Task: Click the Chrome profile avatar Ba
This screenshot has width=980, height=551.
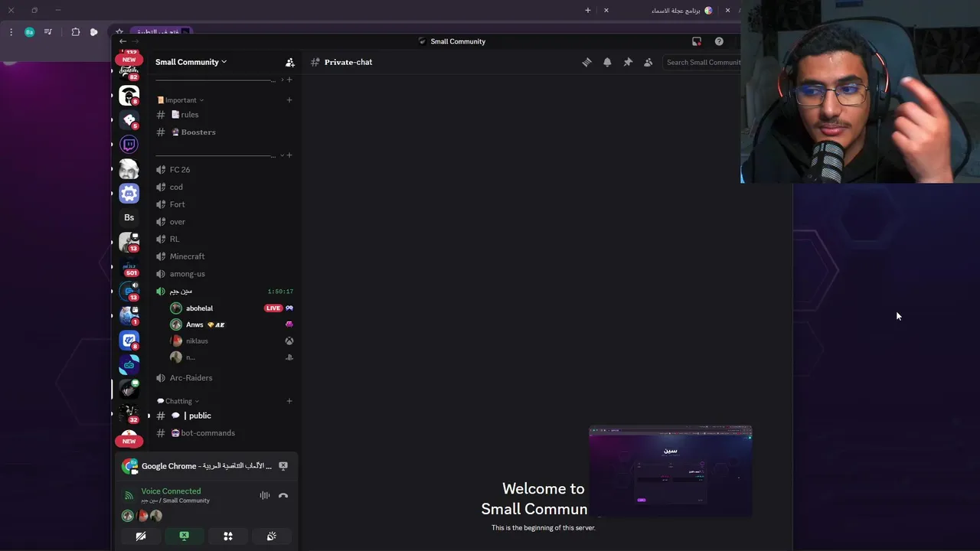Action: tap(29, 32)
